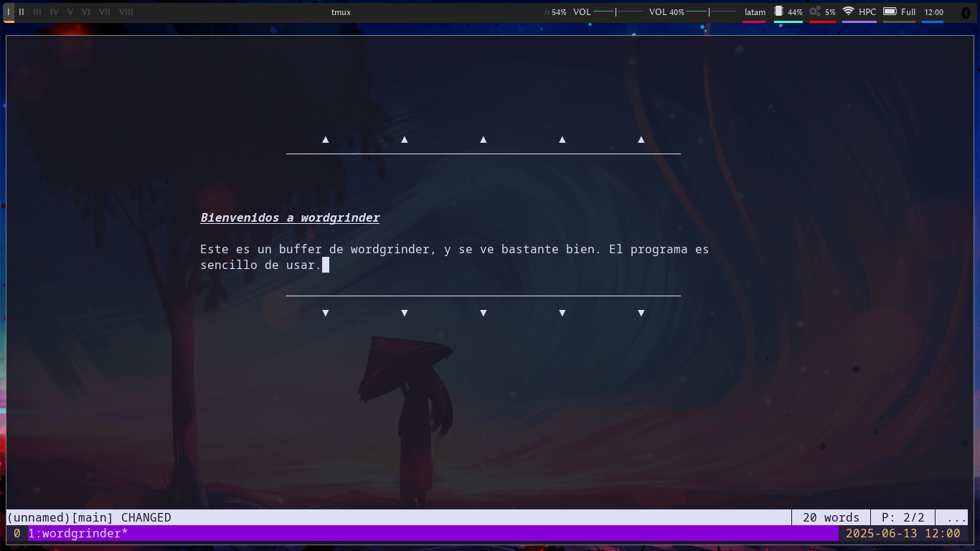This screenshot has width=980, height=551.
Task: Click the text cursor after 'usar.'
Action: pos(326,265)
